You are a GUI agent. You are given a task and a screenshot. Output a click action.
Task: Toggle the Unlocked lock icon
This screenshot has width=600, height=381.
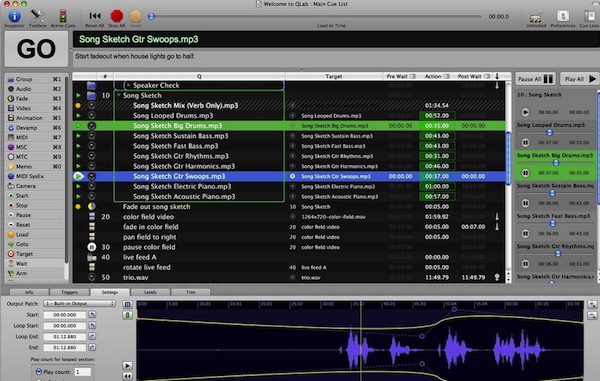[536, 18]
